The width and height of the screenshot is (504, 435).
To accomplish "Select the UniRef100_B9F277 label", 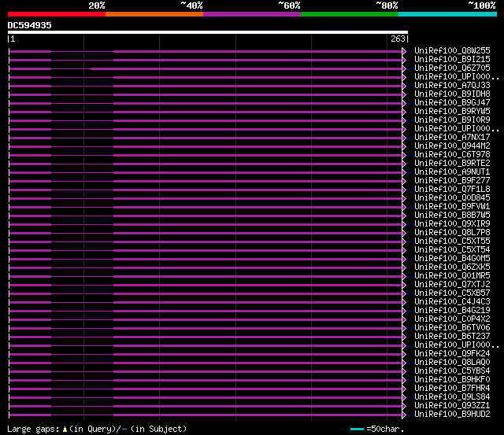I will (x=452, y=181).
